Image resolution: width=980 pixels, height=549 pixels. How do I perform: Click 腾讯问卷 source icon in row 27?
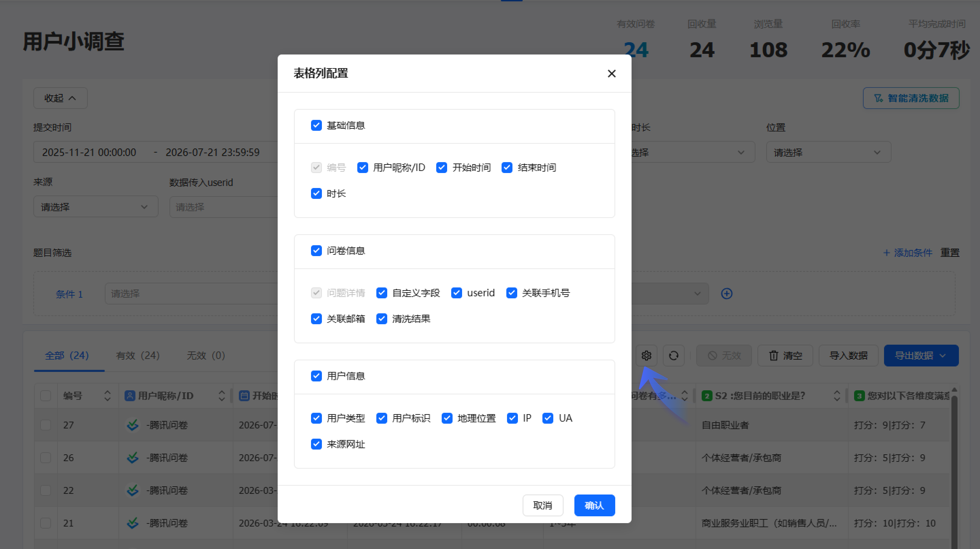pyautogui.click(x=132, y=425)
